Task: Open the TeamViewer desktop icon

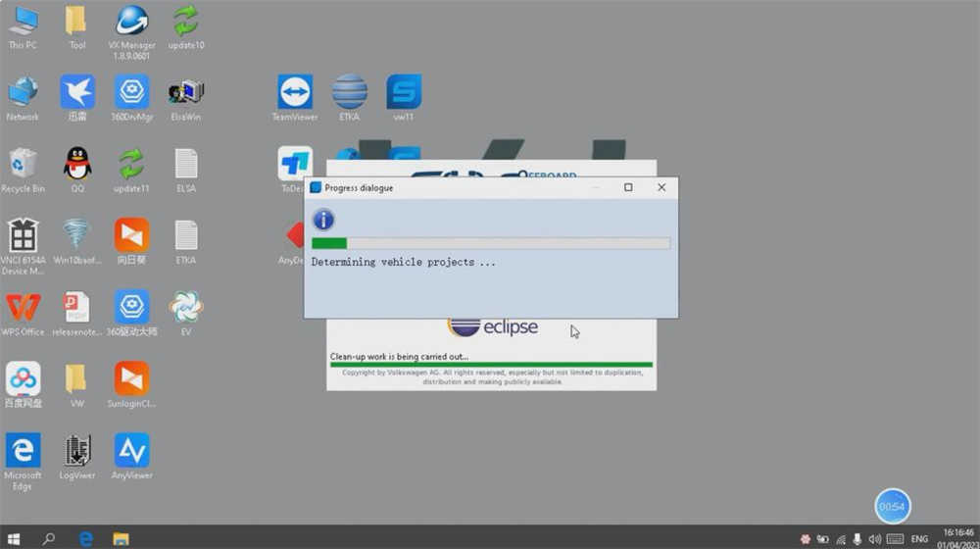Action: click(295, 98)
